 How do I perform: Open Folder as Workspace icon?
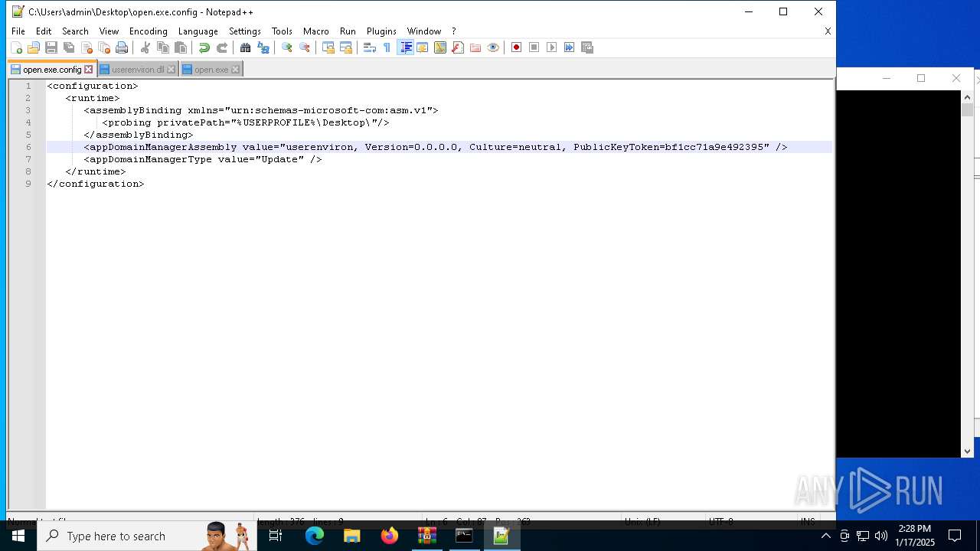(x=475, y=47)
